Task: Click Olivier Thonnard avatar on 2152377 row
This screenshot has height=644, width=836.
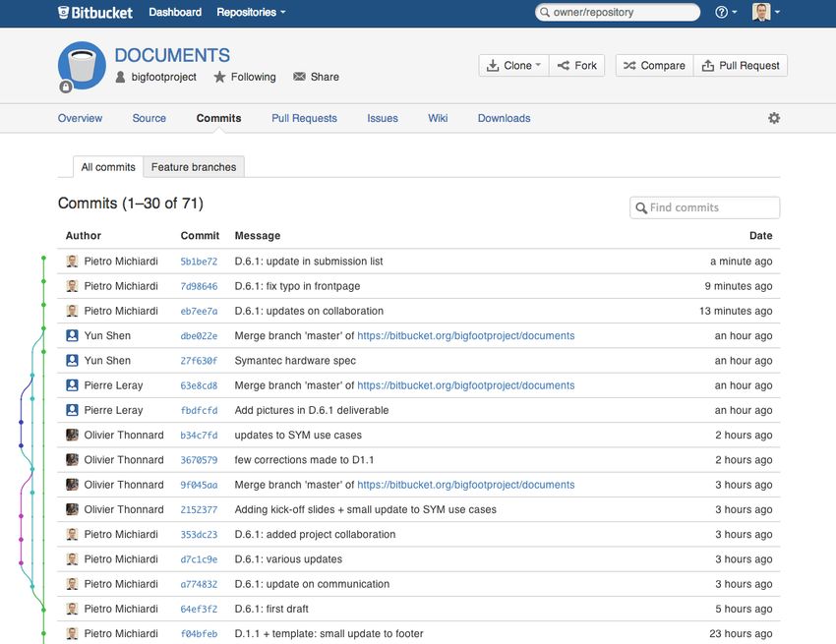Action: 72,509
